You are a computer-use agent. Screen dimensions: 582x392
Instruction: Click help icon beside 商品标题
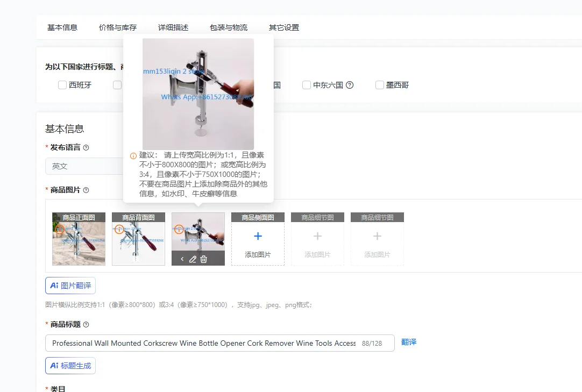[86, 324]
